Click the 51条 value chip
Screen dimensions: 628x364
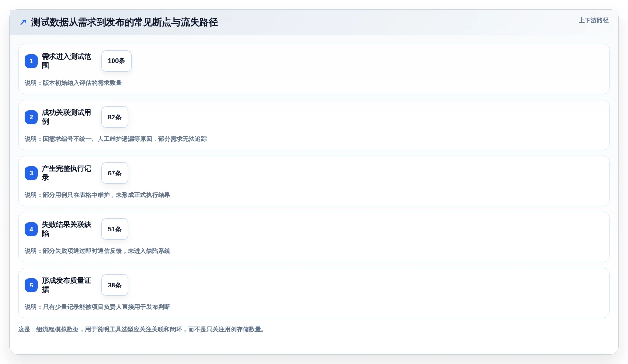[x=115, y=229]
